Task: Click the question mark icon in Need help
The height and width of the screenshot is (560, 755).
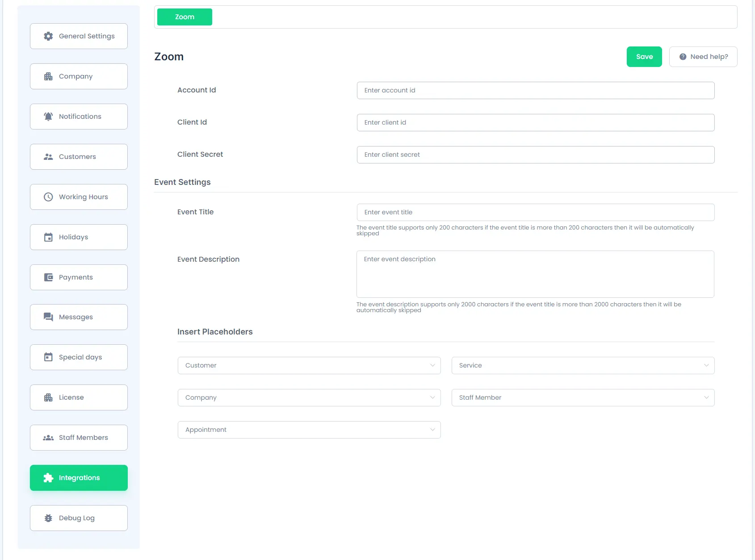Action: [x=683, y=57]
